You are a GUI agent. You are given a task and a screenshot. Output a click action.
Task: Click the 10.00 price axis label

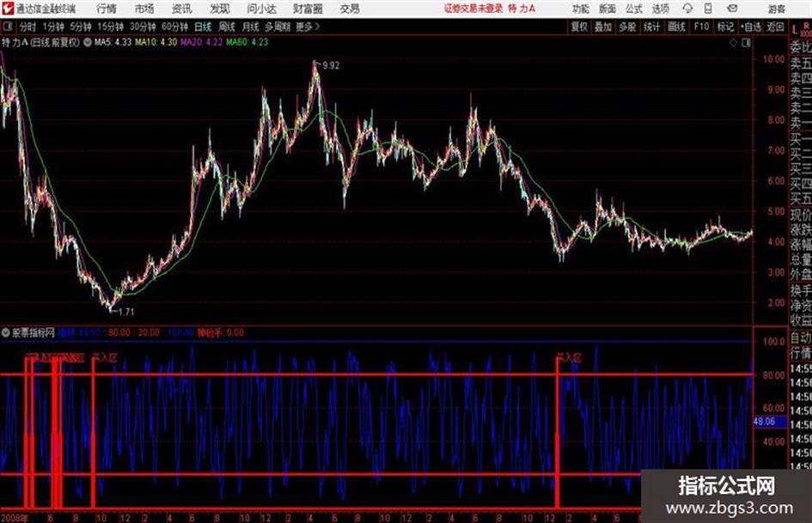tap(773, 59)
